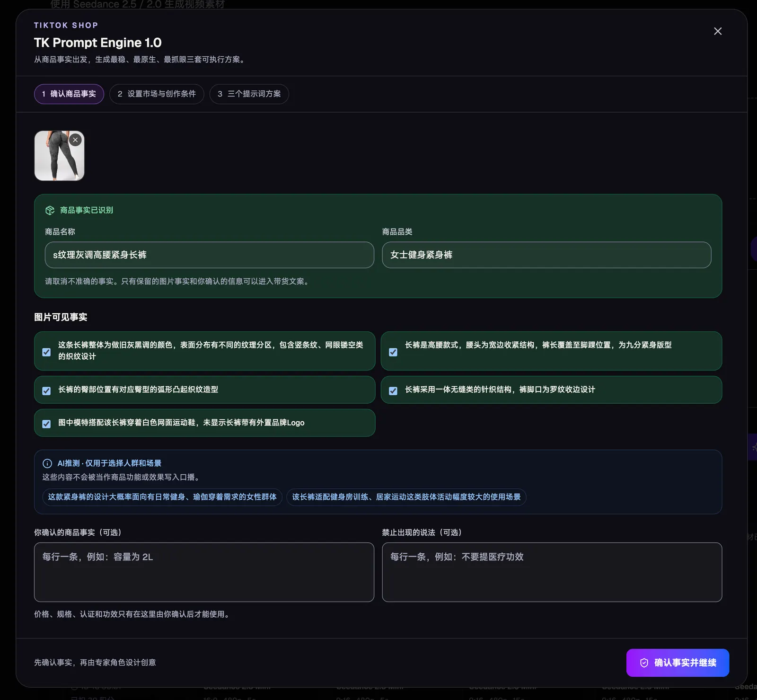757x700 pixels.
Task: Click the shield icon on the confirm button
Action: (644, 663)
